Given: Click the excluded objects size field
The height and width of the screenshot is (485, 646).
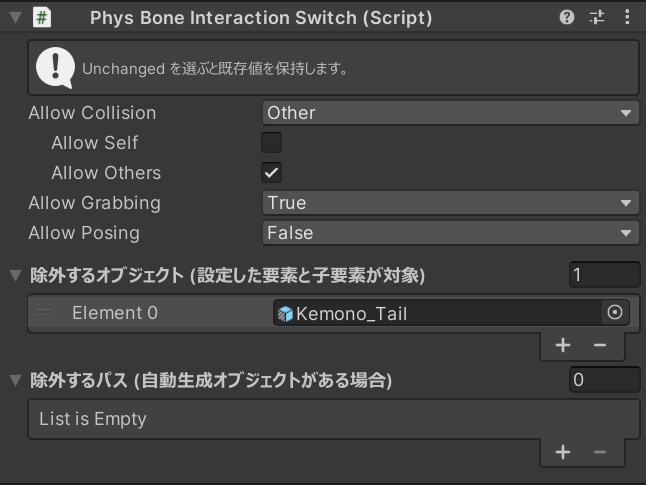Looking at the screenshot, I should point(604,275).
